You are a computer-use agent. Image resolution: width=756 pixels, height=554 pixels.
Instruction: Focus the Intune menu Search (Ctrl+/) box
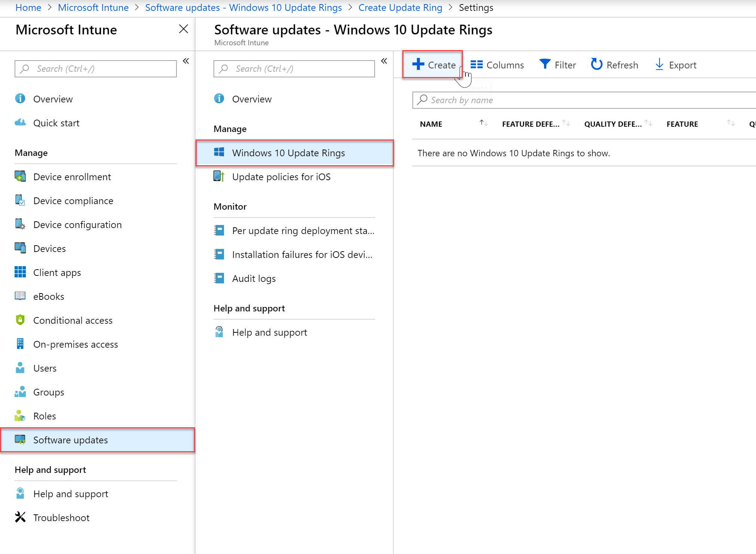(96, 69)
